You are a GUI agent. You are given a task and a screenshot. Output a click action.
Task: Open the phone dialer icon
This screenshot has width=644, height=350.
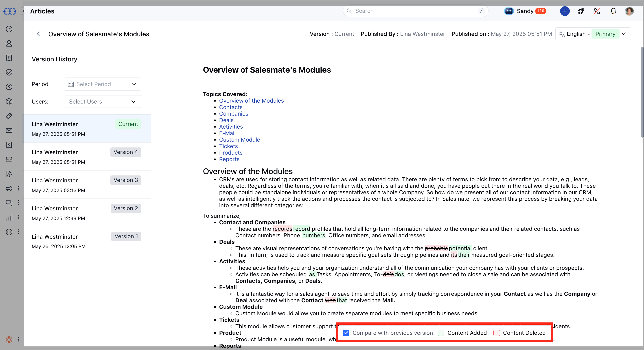(597, 11)
